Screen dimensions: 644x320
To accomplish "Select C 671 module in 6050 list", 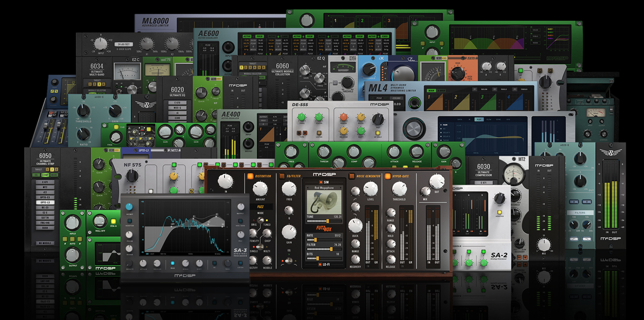I will [x=46, y=183].
